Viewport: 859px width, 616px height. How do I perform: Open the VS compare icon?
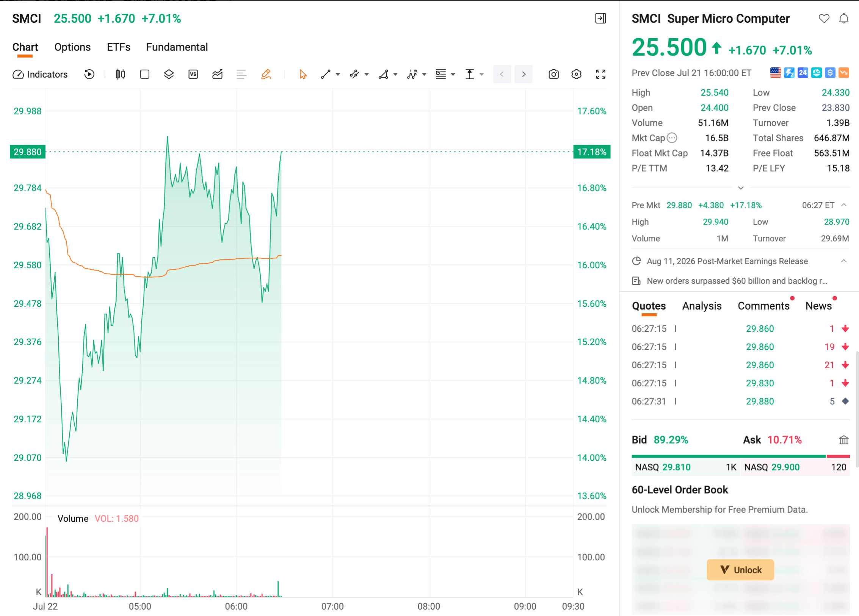pyautogui.click(x=193, y=74)
